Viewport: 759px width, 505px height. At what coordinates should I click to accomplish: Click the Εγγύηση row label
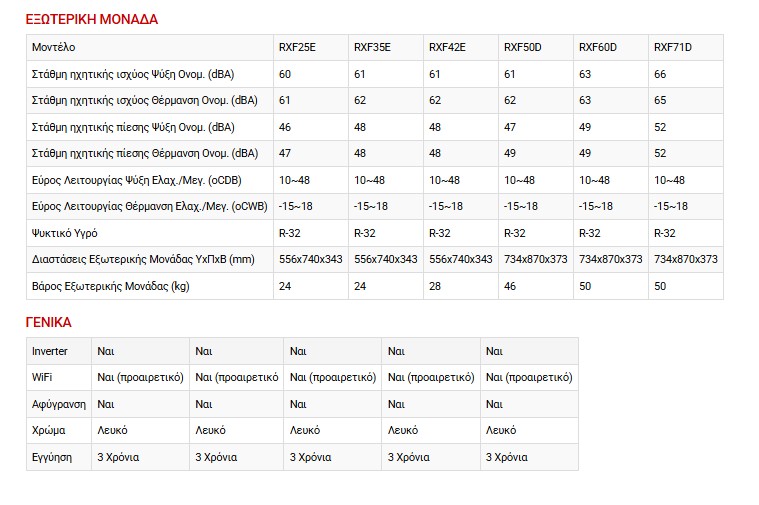(52, 456)
